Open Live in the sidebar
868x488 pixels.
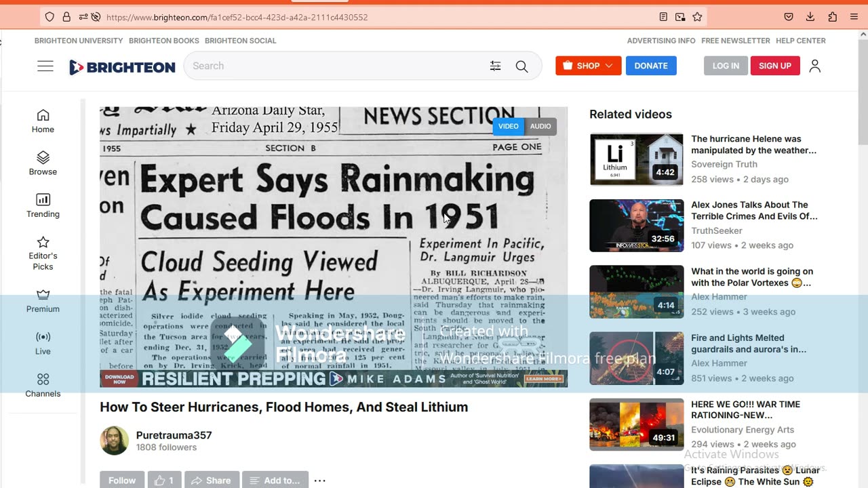coord(43,344)
